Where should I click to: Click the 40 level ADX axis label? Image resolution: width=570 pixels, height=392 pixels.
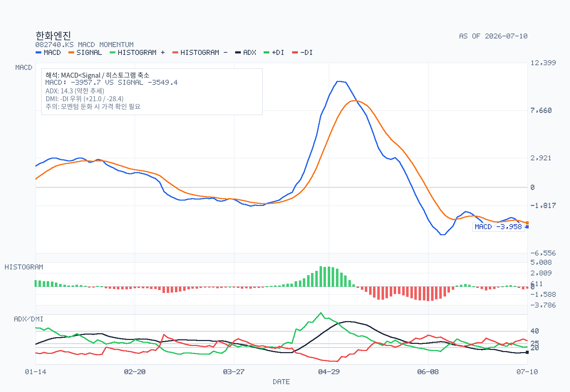(535, 331)
